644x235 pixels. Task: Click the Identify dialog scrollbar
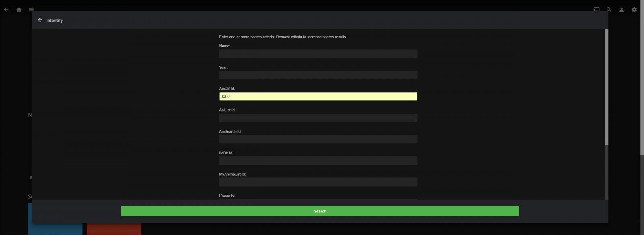[x=606, y=87]
